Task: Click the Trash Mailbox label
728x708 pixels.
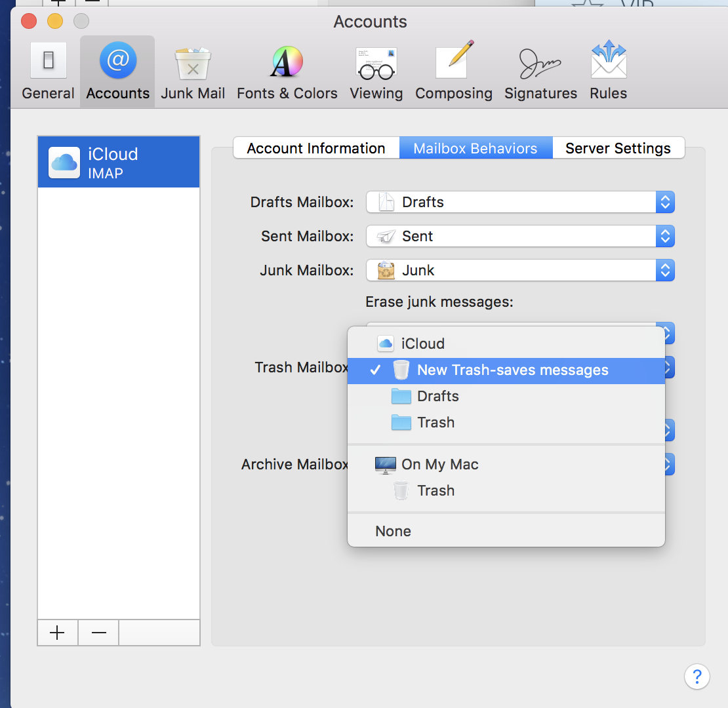Action: 302,367
